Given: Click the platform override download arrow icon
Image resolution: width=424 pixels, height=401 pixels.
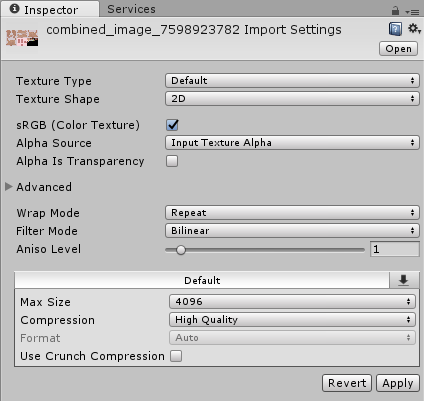Looking at the screenshot, I should [x=404, y=280].
